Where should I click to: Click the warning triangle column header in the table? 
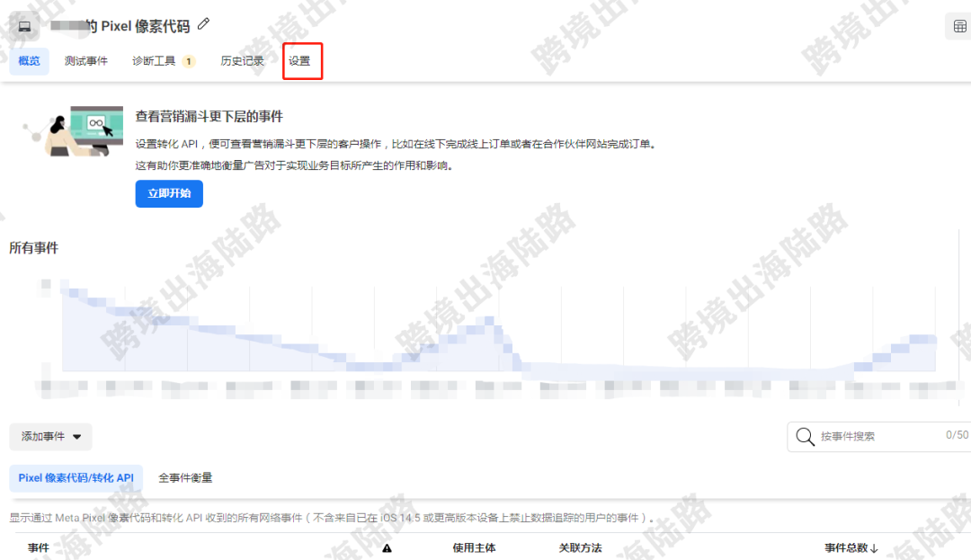click(386, 547)
